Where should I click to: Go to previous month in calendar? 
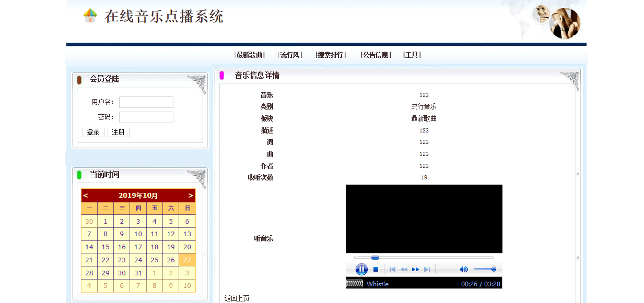coord(86,196)
